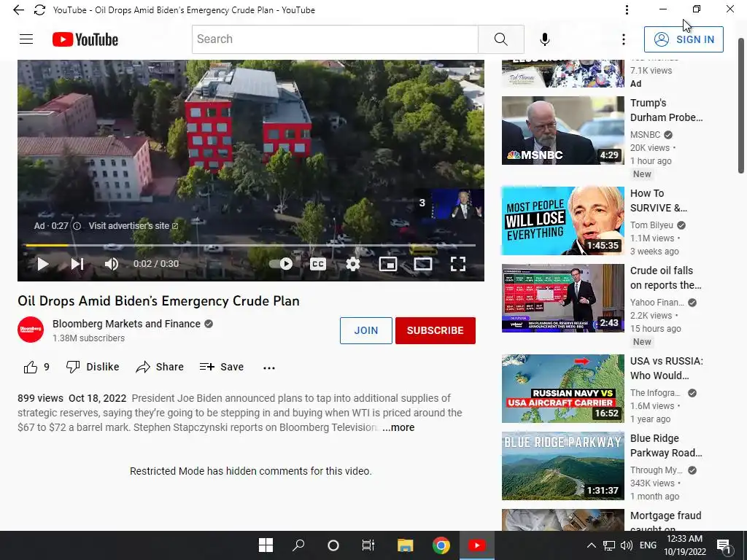
Task: Activate voice search microphone
Action: [544, 39]
